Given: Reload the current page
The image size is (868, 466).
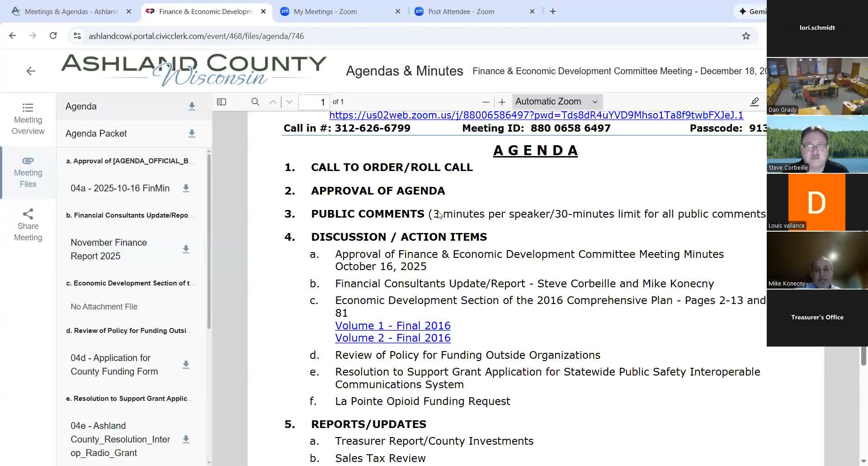Looking at the screenshot, I should [x=53, y=36].
